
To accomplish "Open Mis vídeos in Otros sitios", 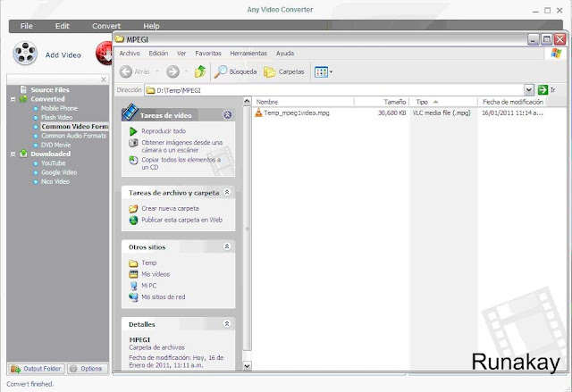I will pyautogui.click(x=156, y=274).
